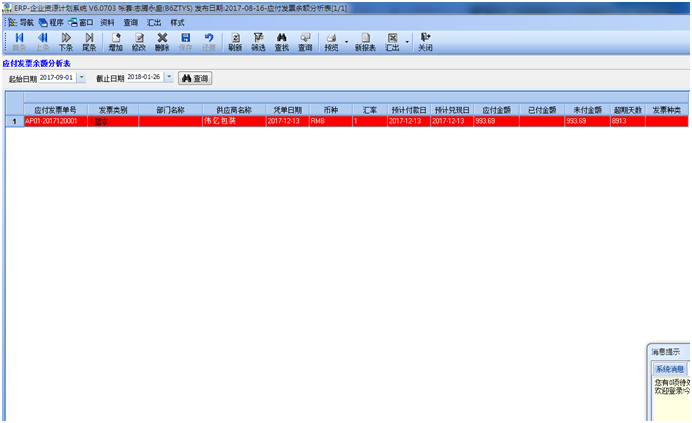Go to next record with 下条
692x423 pixels.
tap(66, 41)
